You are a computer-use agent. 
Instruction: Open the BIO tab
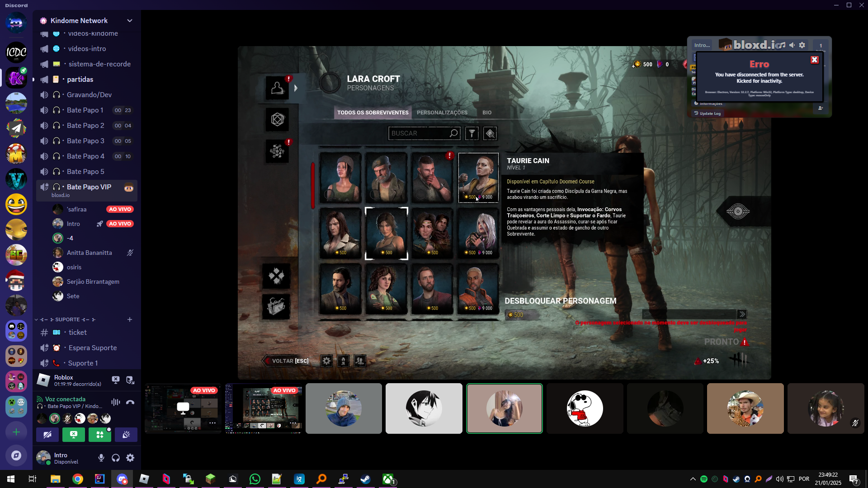click(x=487, y=113)
